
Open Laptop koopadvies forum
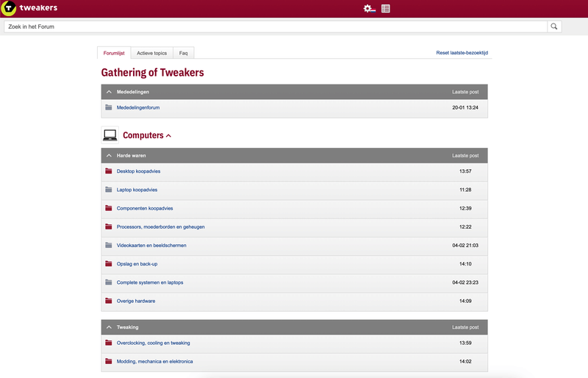137,190
